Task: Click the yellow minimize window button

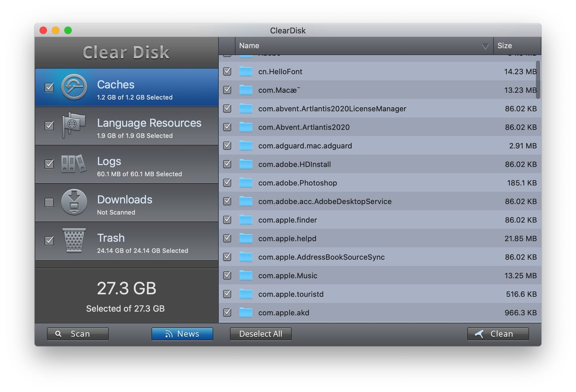Action: pyautogui.click(x=56, y=30)
